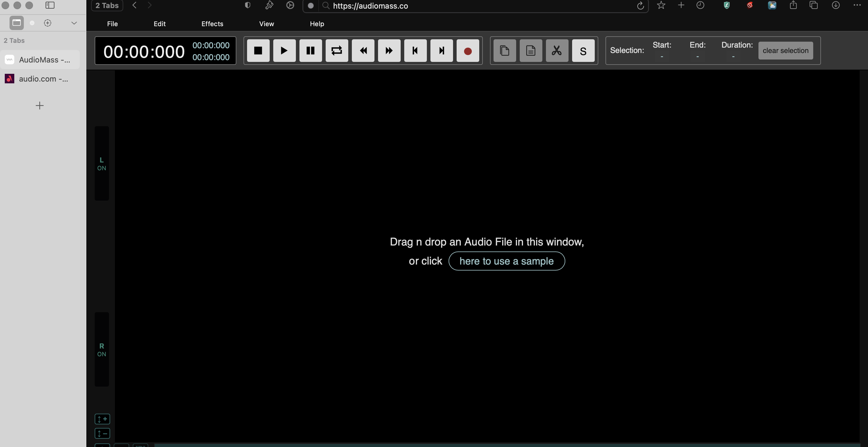
Task: Reload the page with refresh icon
Action: click(640, 5)
